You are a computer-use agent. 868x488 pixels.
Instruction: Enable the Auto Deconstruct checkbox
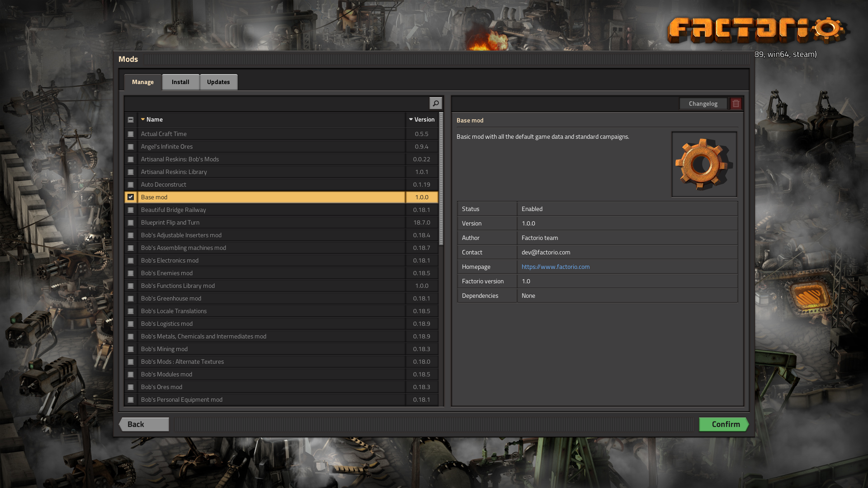click(131, 185)
